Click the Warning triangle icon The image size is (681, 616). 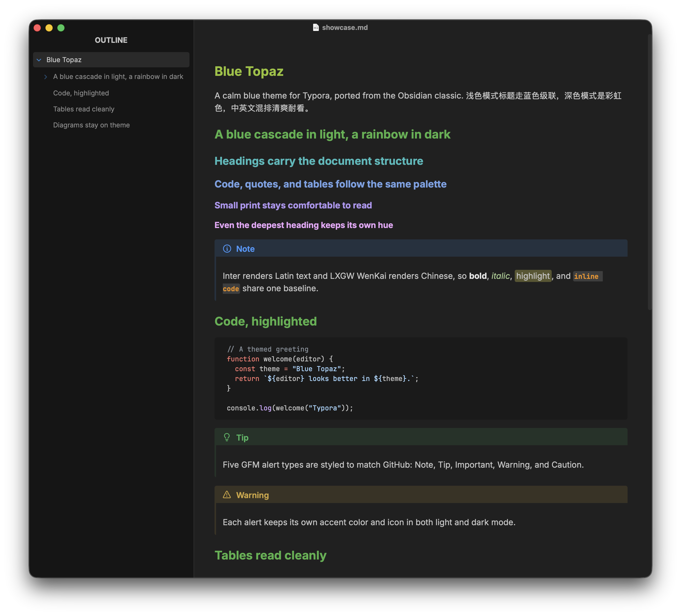(227, 495)
